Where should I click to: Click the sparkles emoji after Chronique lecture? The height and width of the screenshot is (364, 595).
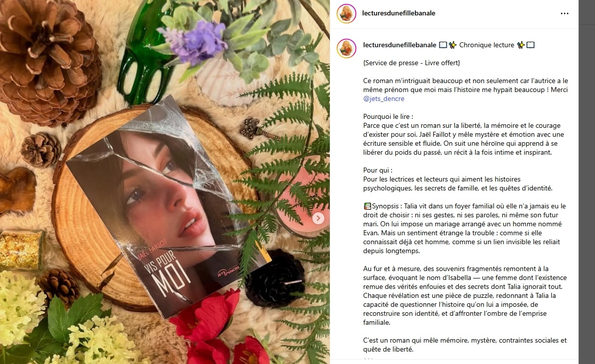521,45
